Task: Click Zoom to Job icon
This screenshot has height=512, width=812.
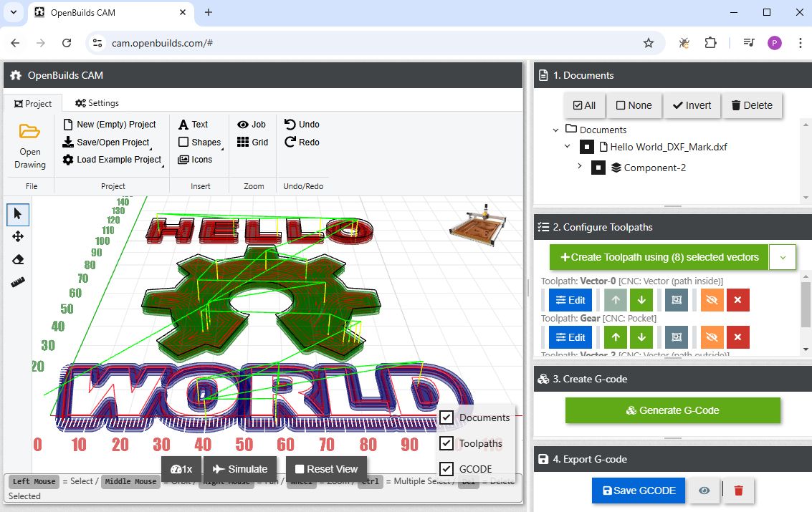Action: (252, 124)
